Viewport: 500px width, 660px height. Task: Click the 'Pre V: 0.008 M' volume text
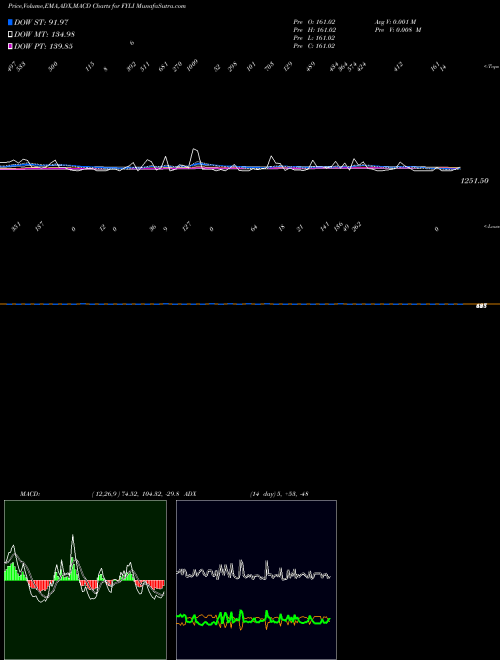[398, 30]
